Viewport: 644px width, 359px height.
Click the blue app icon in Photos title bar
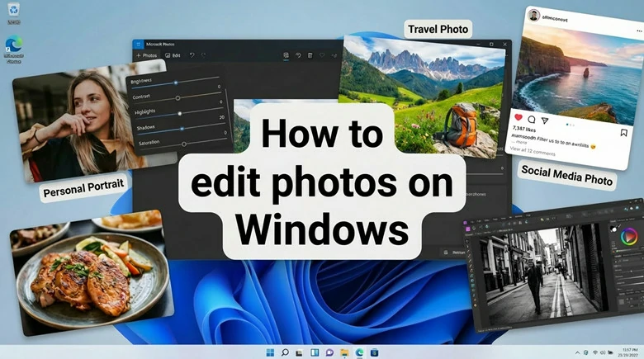point(139,44)
